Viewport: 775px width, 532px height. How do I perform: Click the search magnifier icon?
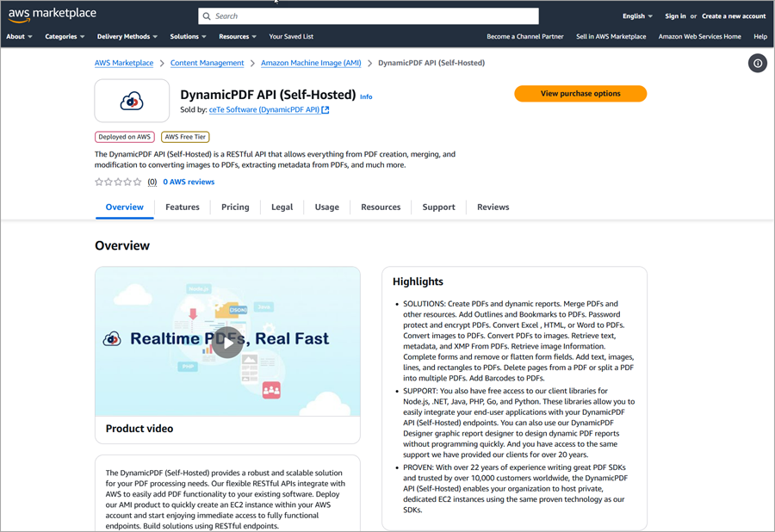[207, 16]
